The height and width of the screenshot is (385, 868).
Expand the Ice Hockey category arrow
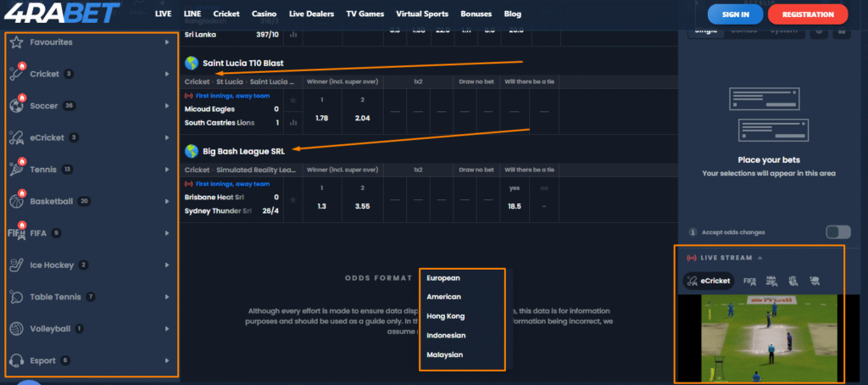(x=167, y=265)
